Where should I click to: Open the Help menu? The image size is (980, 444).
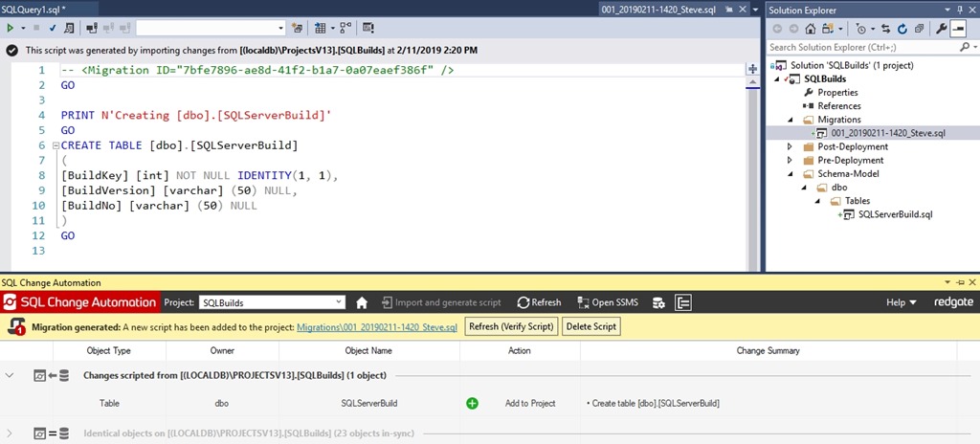(901, 302)
